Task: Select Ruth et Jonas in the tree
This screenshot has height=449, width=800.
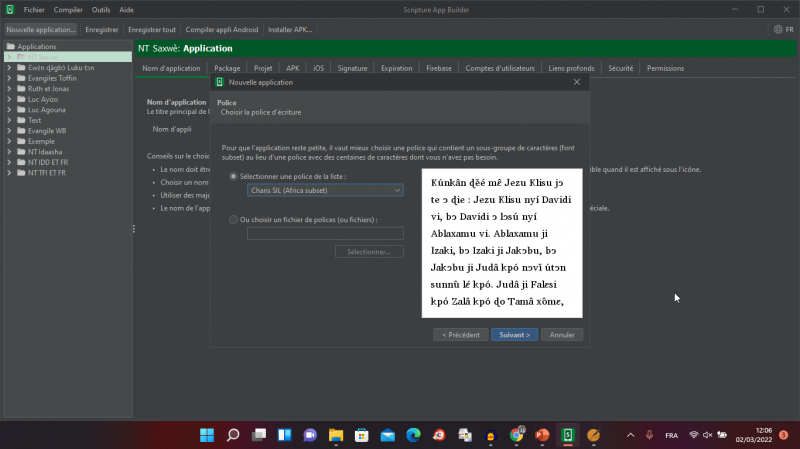Action: pyautogui.click(x=48, y=89)
